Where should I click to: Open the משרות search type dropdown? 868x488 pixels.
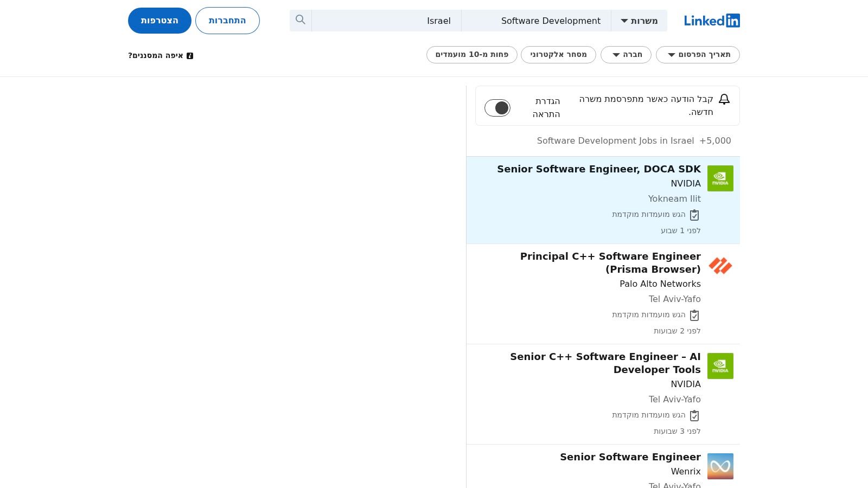pyautogui.click(x=639, y=21)
